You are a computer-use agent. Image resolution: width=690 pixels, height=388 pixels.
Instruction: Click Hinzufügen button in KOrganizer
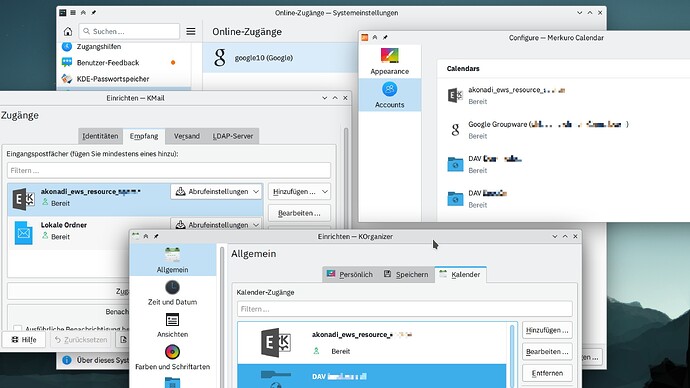coord(547,330)
